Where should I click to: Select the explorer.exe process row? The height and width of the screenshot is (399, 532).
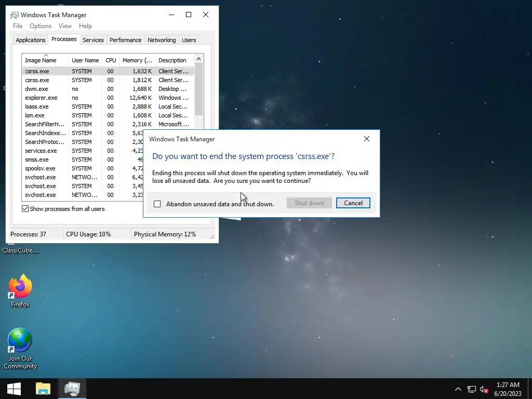click(x=108, y=98)
